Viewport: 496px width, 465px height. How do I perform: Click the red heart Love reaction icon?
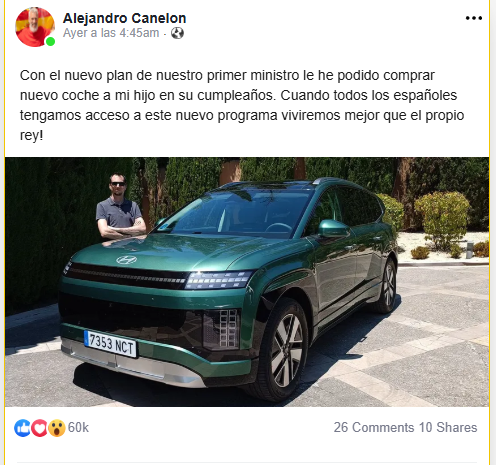[x=39, y=428]
